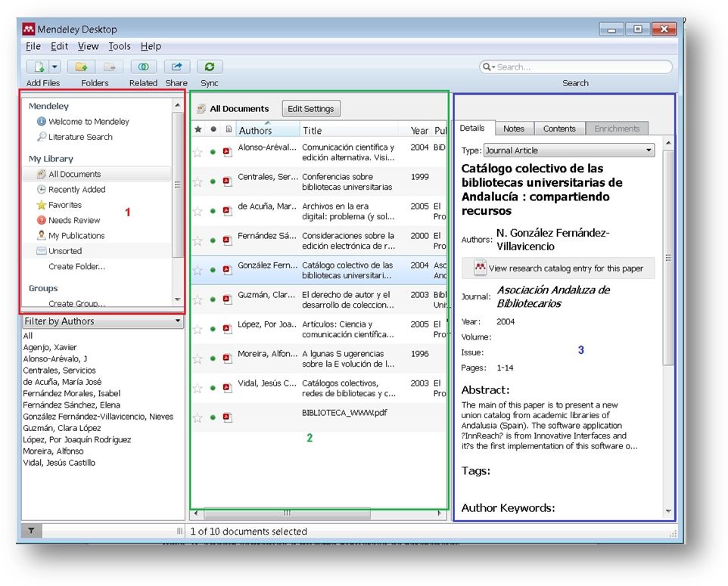
Task: Toggle favorite star for Fernández Sá row
Action: (x=198, y=240)
